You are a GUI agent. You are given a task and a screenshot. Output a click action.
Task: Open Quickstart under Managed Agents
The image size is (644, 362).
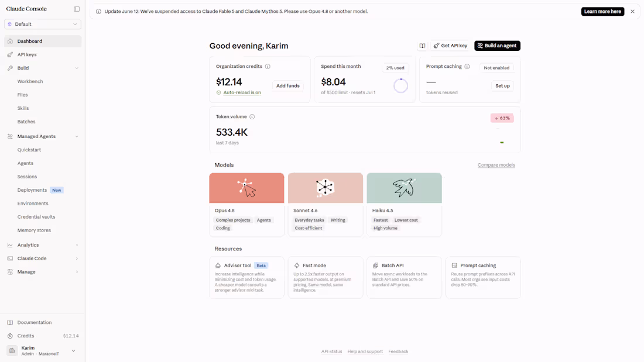[x=29, y=150]
